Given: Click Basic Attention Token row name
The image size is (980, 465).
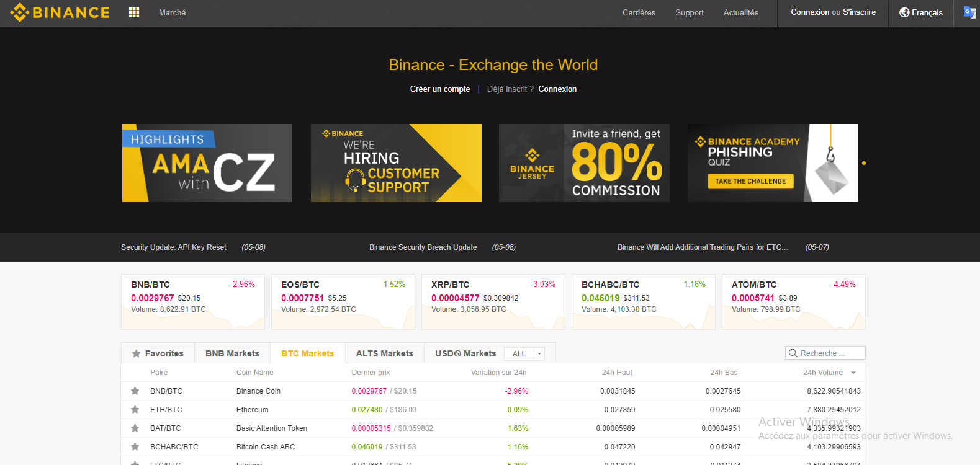Looking at the screenshot, I should [x=272, y=428].
